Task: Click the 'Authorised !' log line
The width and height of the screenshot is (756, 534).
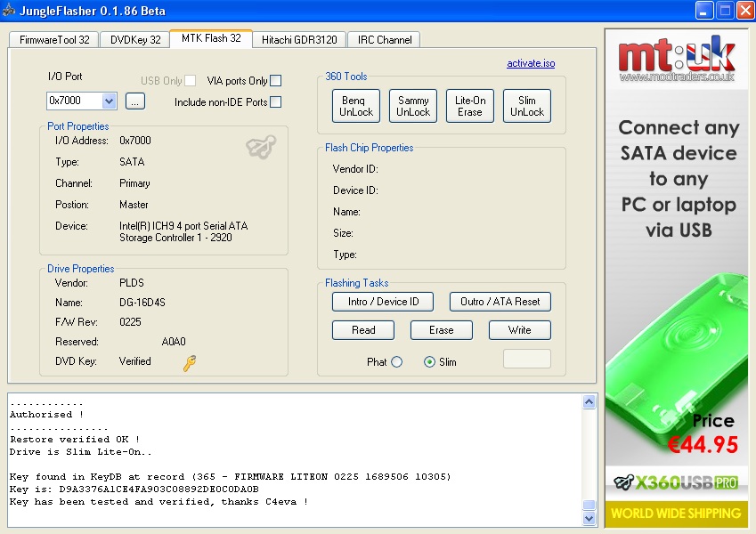Action: [x=46, y=415]
